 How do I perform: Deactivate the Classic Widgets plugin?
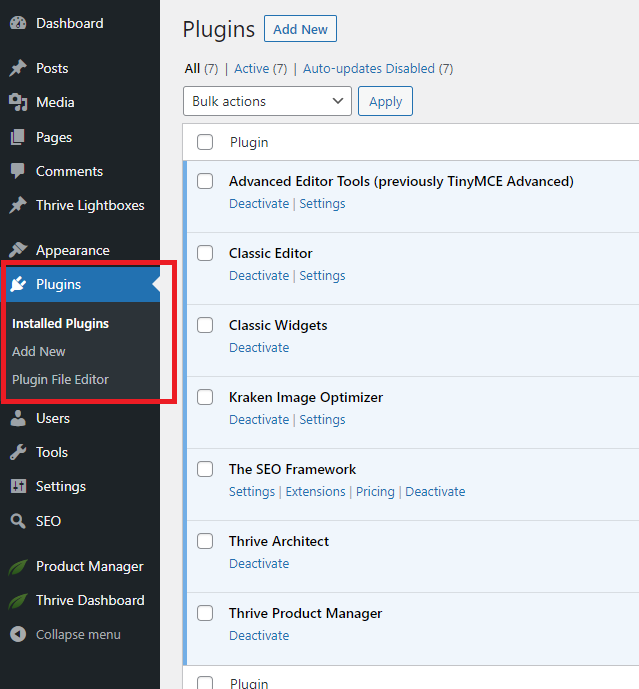click(259, 348)
